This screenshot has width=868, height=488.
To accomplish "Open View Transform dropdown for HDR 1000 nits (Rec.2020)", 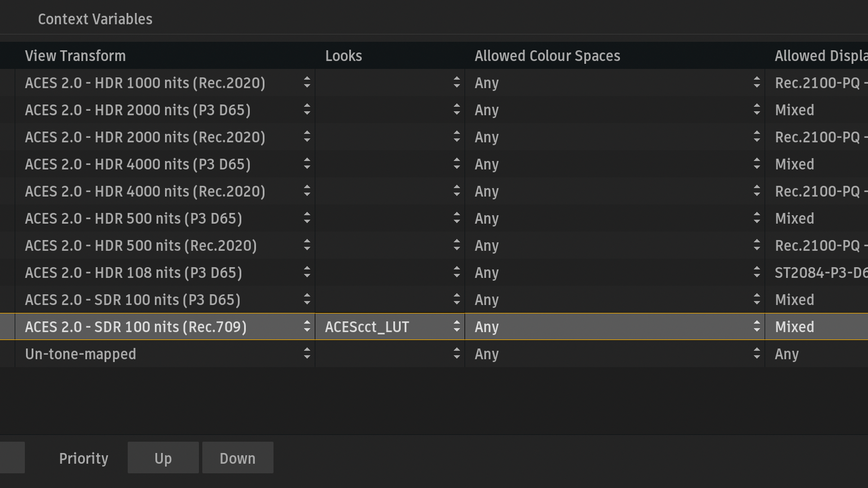I will tap(307, 83).
